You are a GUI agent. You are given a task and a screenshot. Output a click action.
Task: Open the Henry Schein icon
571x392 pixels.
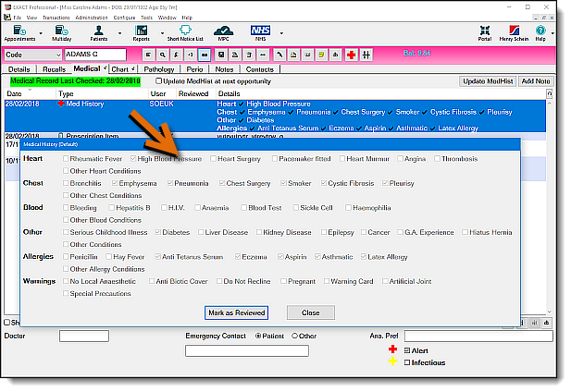pyautogui.click(x=514, y=32)
